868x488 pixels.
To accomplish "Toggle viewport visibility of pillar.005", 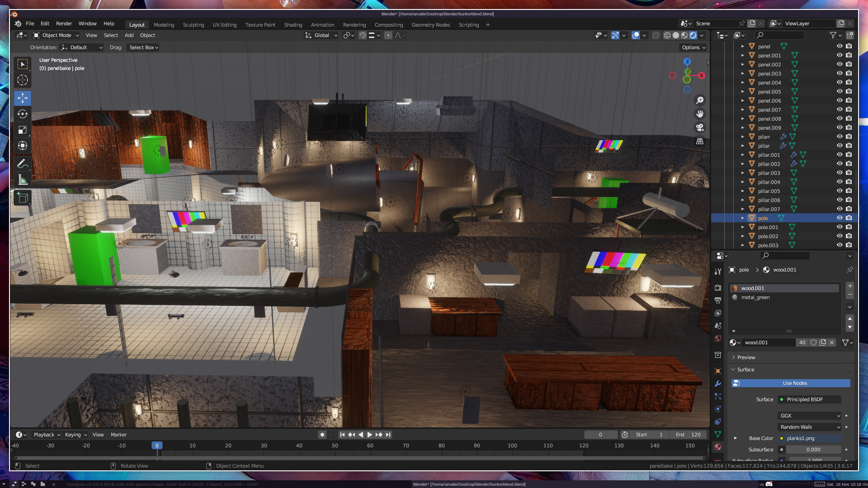I will coord(839,191).
